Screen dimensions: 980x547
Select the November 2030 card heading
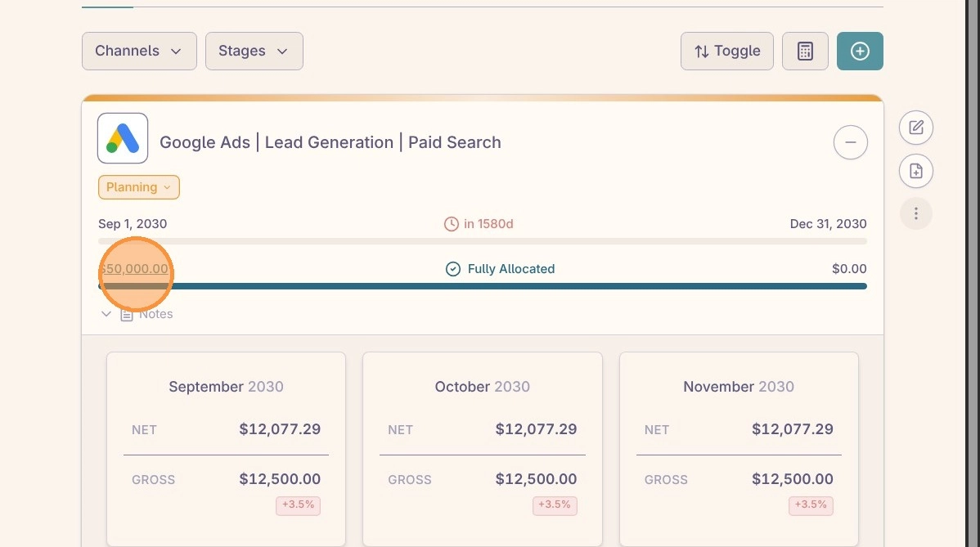pos(739,387)
